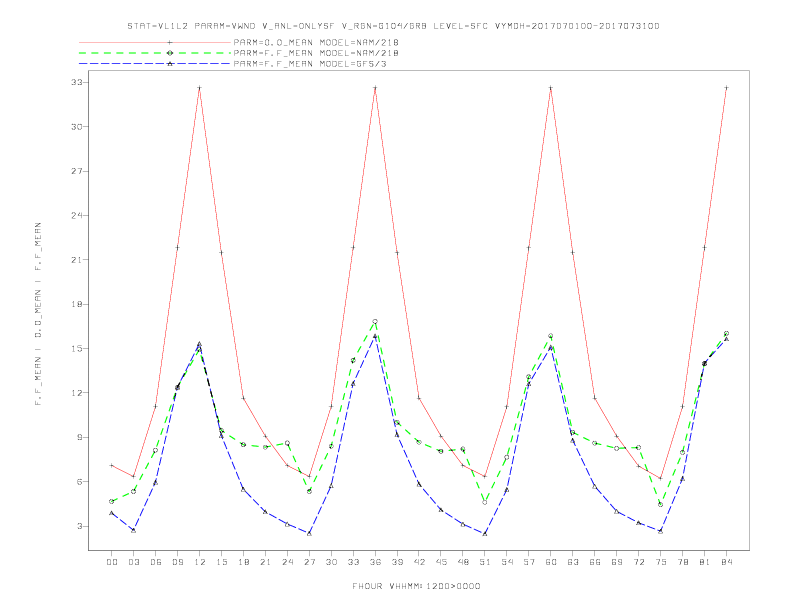Click x-axis tick label 69
Screen dimensions: 792x612
coord(617,562)
